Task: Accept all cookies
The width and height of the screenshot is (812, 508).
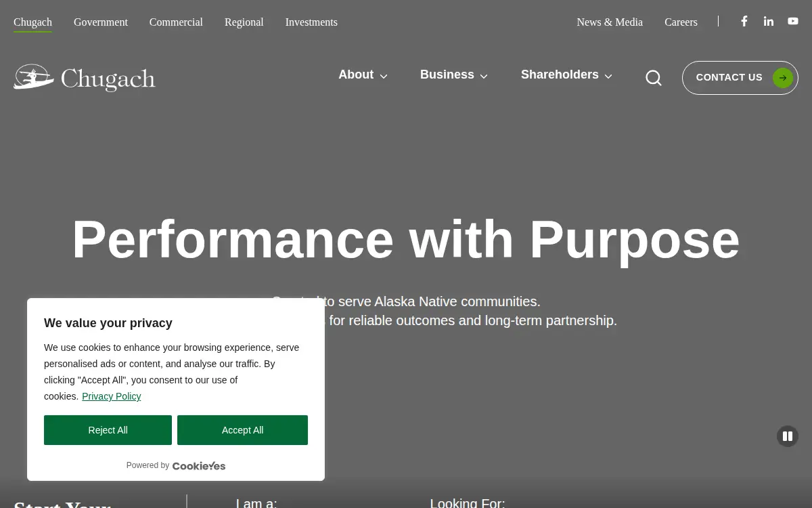Action: (242, 430)
